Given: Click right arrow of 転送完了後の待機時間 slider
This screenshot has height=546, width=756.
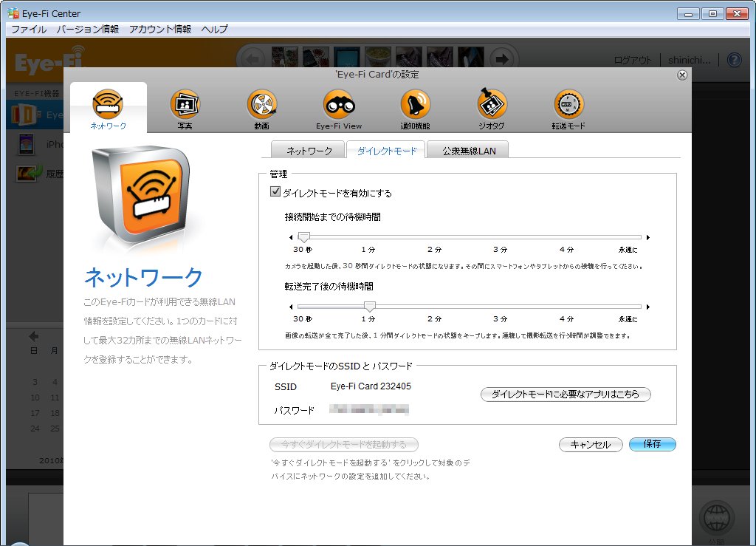Looking at the screenshot, I should coord(648,307).
